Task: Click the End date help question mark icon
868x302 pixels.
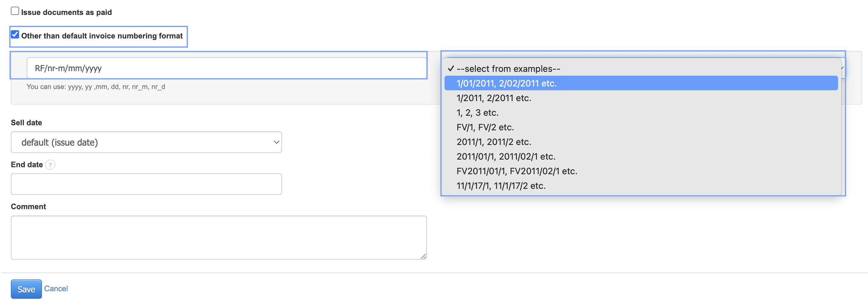Action: coord(50,165)
